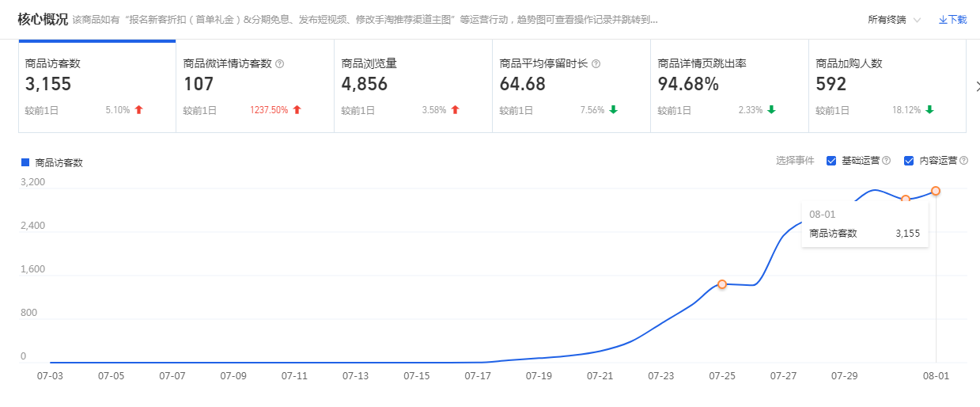Click help icon beside 商品微详情访客数
Image resolution: width=980 pixels, height=407 pixels.
(x=280, y=63)
